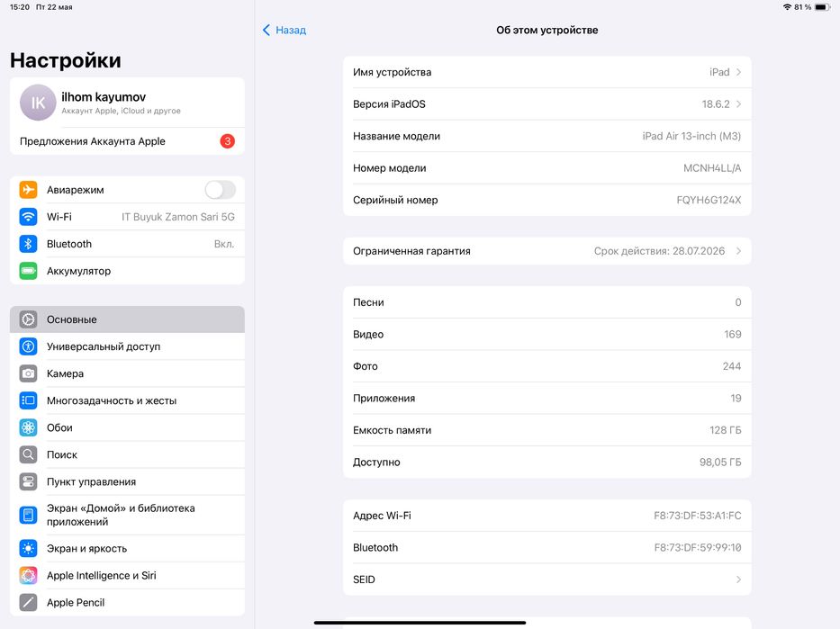The width and height of the screenshot is (840, 629).
Task: Tap status bar time 15:20
Action: (x=20, y=7)
